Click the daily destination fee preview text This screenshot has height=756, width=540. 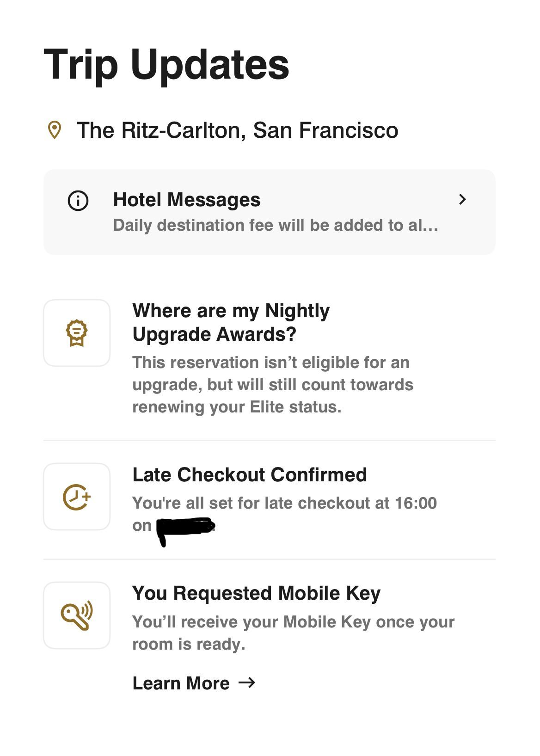pyautogui.click(x=276, y=225)
